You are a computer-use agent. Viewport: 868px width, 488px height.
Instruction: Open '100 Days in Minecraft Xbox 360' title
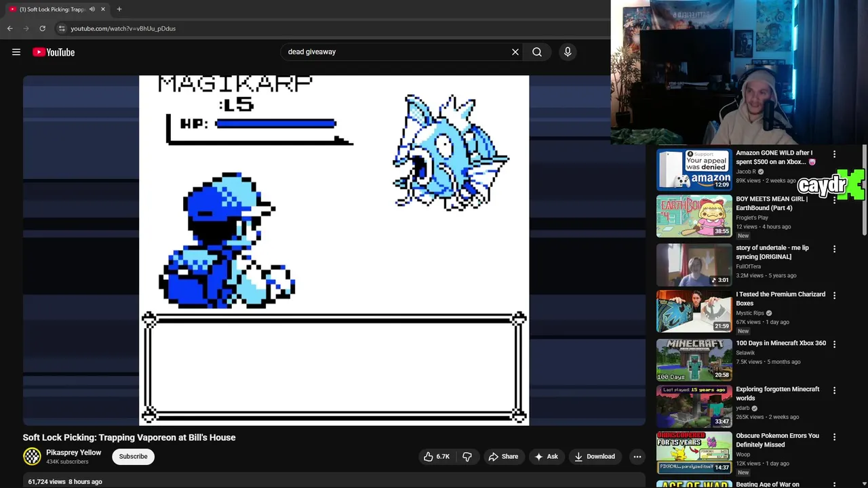point(781,343)
